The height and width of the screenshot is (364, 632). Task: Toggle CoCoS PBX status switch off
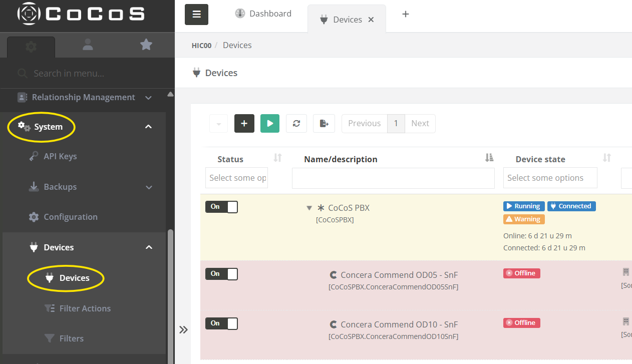point(221,207)
